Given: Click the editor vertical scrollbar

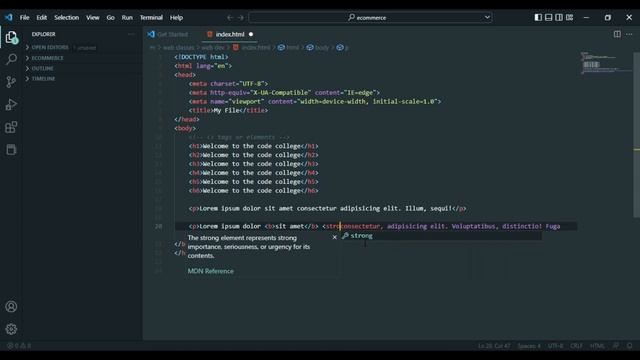Looking at the screenshot, I should pos(636,135).
